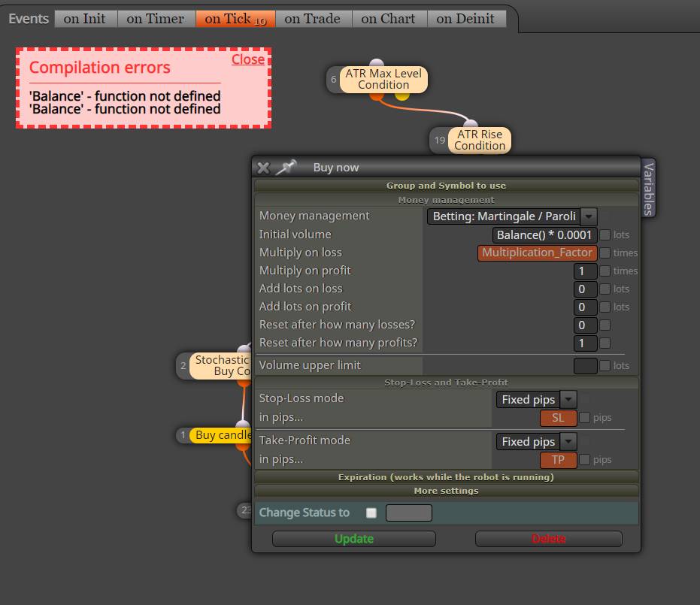
Task: Edit the Stop-Loss pips SL field
Action: [x=558, y=418]
